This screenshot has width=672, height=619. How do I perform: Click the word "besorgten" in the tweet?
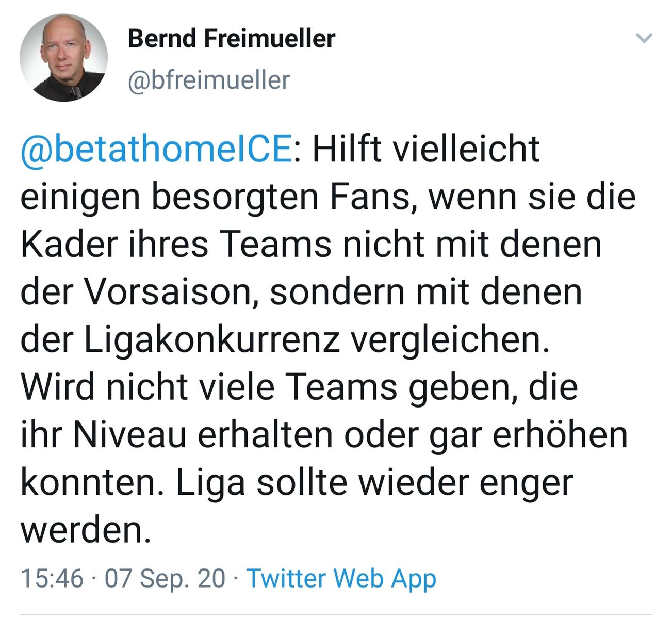click(235, 197)
